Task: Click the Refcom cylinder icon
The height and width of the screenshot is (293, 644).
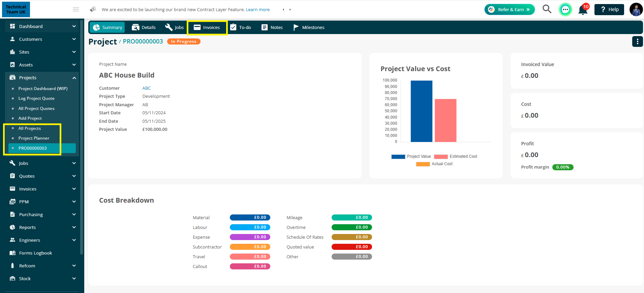Action: pos(12,266)
